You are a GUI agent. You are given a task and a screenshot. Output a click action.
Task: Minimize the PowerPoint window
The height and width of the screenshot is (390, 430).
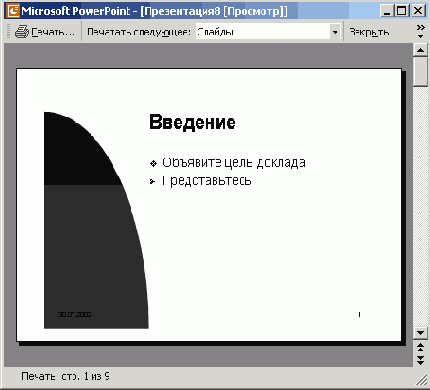pyautogui.click(x=387, y=11)
